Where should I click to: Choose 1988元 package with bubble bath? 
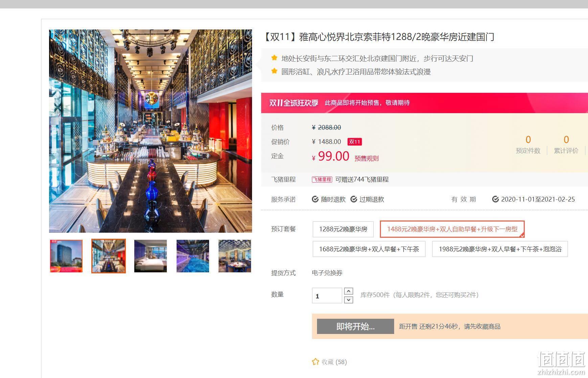coord(500,249)
